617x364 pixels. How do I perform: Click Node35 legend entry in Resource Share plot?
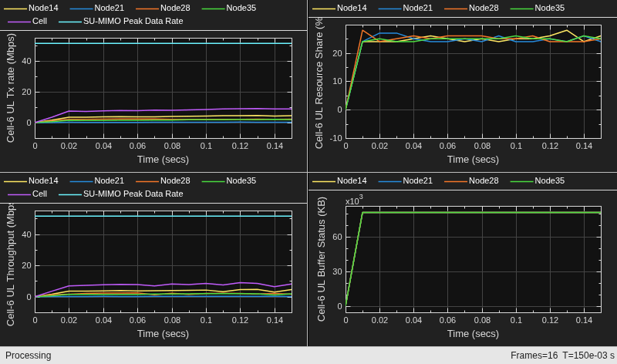(537, 8)
